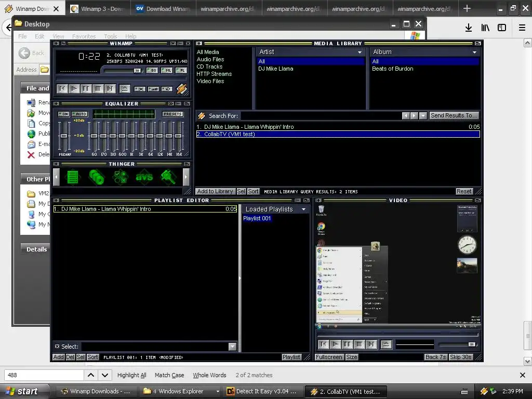Open equalizer PRESETS
The height and width of the screenshot is (399, 532).
tap(172, 114)
